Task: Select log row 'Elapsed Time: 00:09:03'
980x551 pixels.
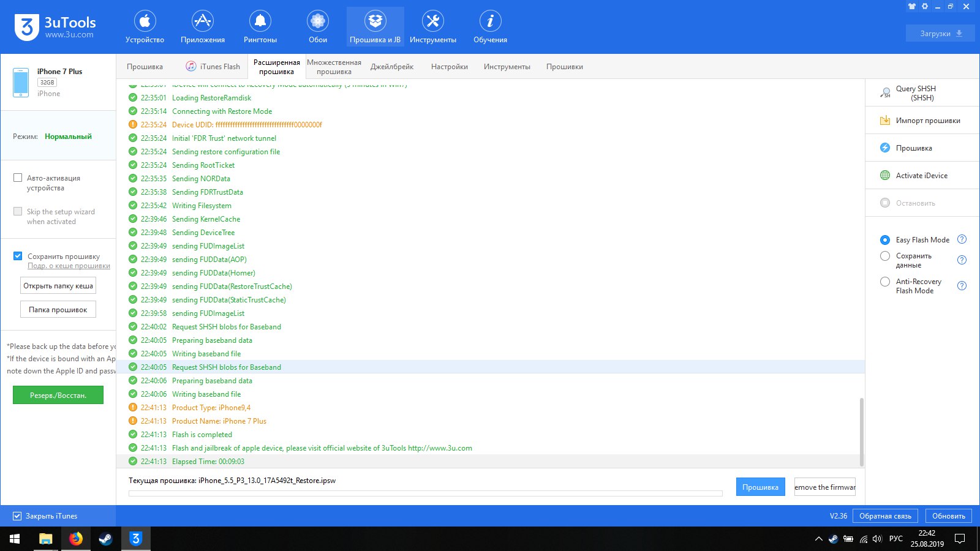Action: [490, 462]
